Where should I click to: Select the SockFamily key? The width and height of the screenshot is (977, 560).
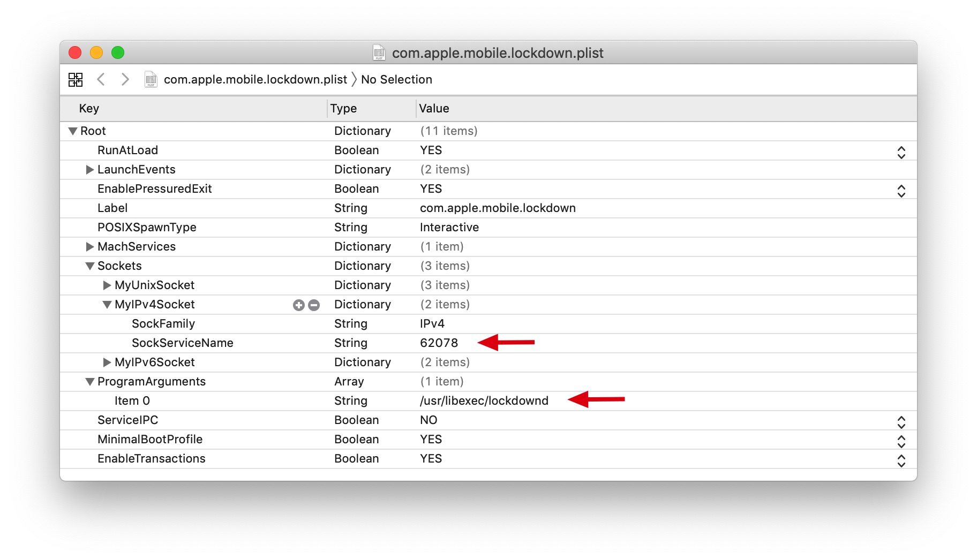(163, 324)
